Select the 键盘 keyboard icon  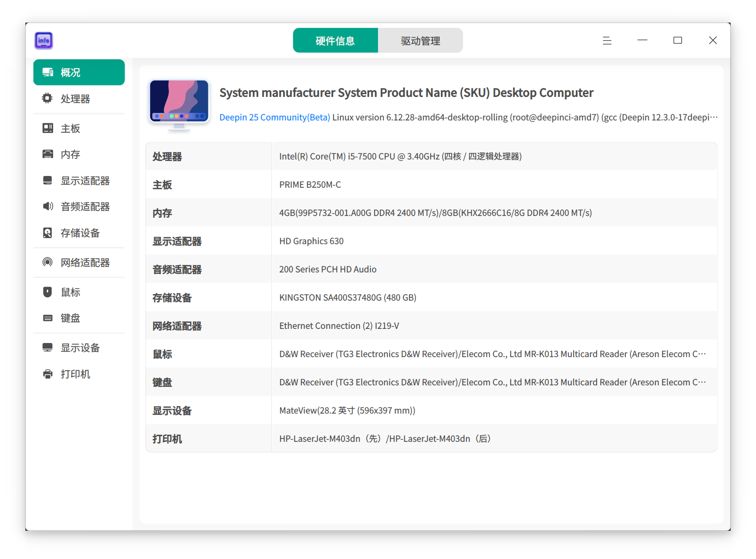[47, 318]
